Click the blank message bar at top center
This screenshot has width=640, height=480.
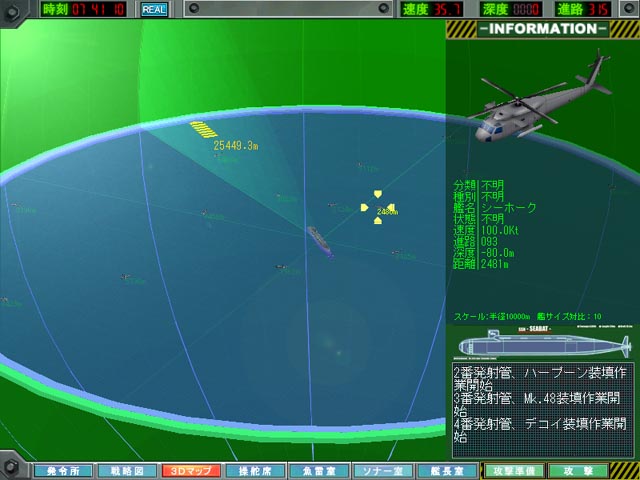[x=288, y=9]
